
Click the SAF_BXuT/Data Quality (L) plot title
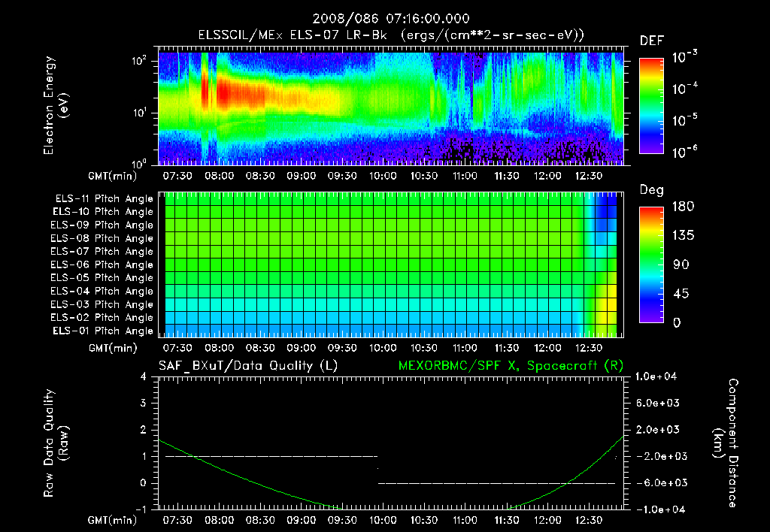pos(248,366)
